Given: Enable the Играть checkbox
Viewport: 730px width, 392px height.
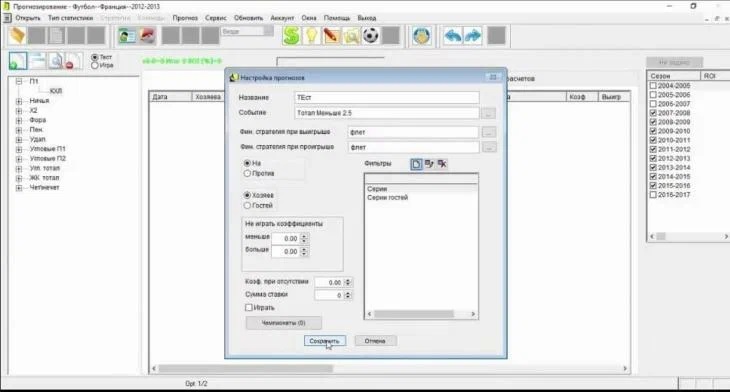Looking at the screenshot, I should [x=249, y=308].
